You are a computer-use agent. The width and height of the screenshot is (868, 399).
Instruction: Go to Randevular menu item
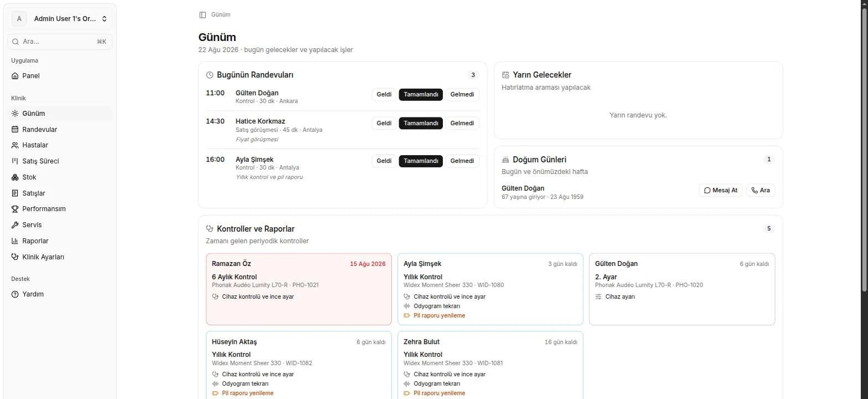(60, 130)
